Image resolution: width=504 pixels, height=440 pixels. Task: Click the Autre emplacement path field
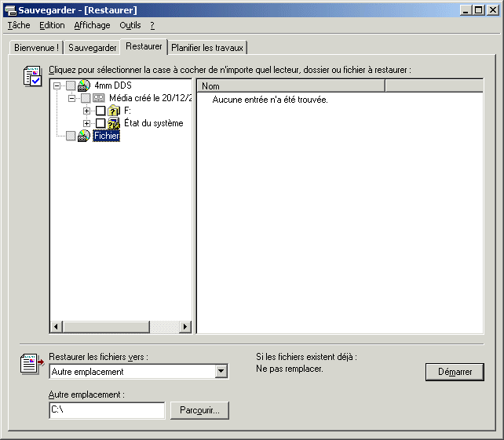pos(107,409)
